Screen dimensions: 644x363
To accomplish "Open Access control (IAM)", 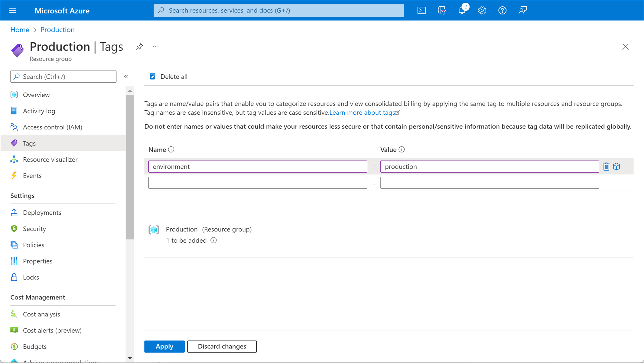I will (63, 127).
